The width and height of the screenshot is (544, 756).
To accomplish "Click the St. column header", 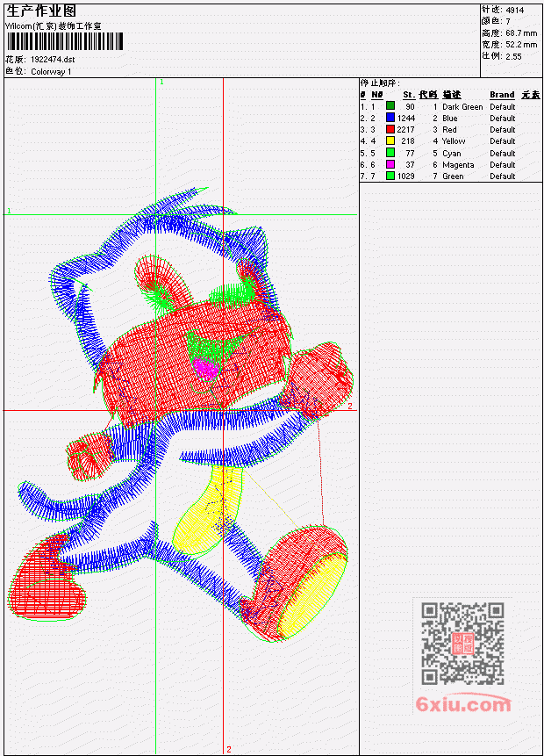I will 409,95.
